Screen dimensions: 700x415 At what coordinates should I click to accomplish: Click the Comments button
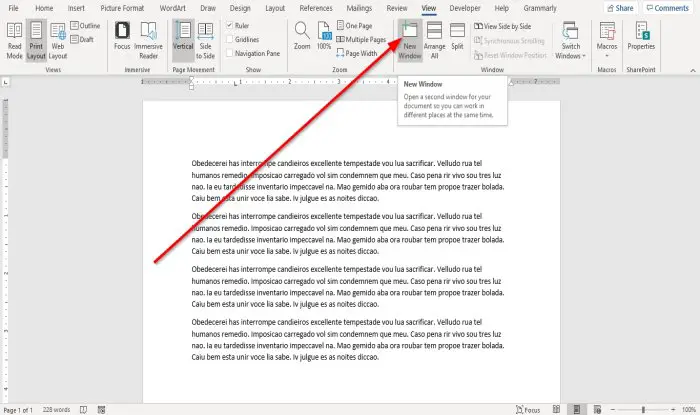668,8
